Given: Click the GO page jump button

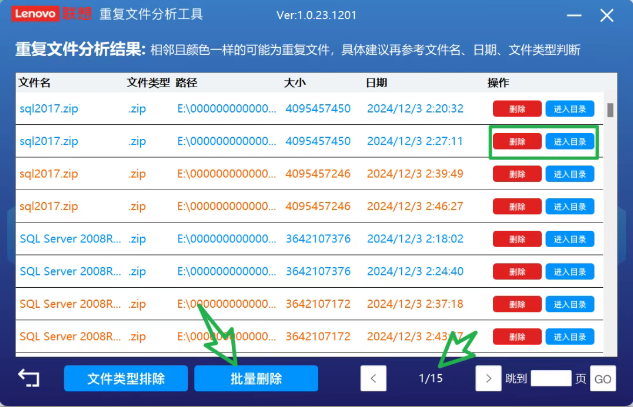Looking at the screenshot, I should [x=603, y=379].
